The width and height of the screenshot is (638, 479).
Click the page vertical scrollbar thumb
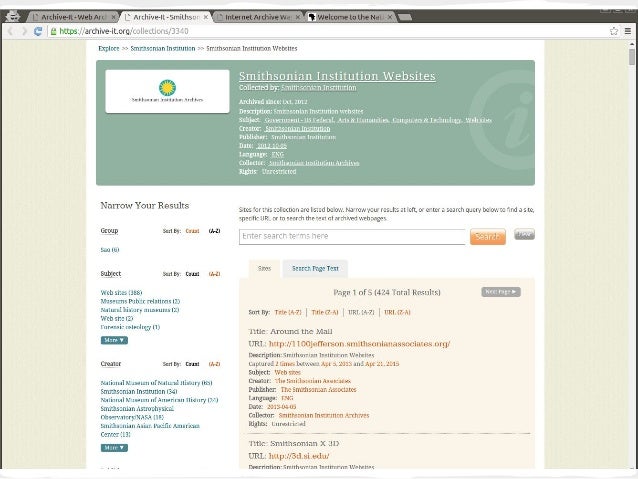(631, 57)
